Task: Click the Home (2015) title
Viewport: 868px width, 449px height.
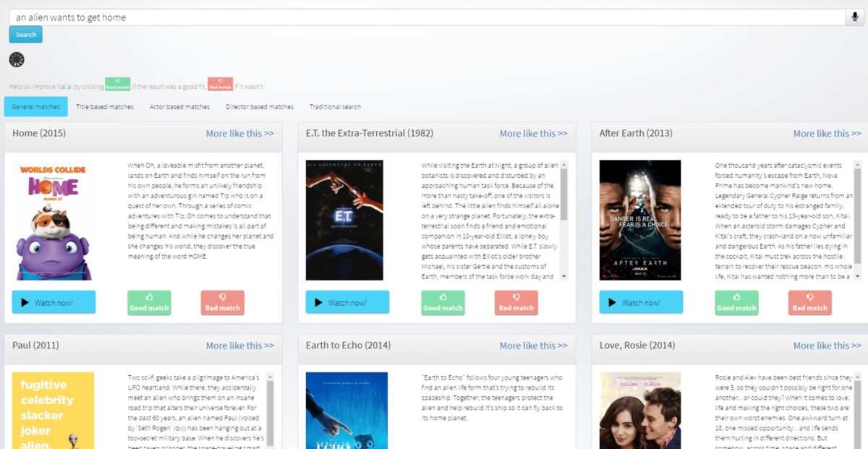Action: pos(39,133)
